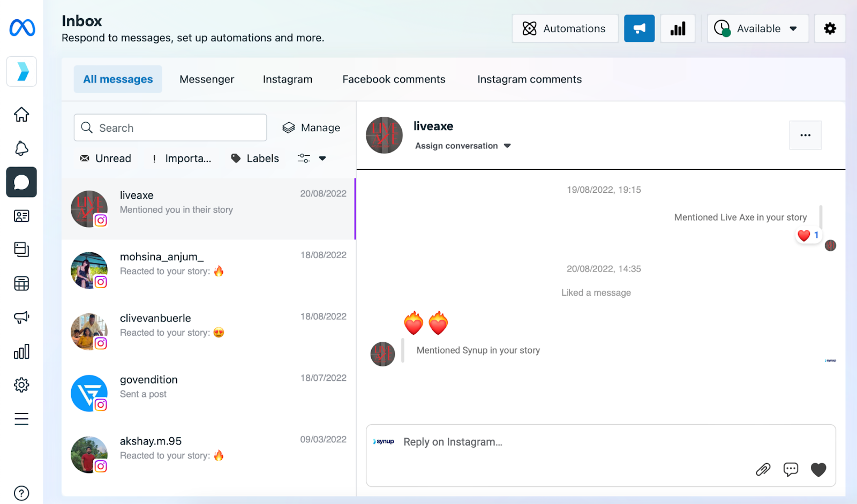Toggle the Important filter
Image resolution: width=857 pixels, height=504 pixels.
182,159
